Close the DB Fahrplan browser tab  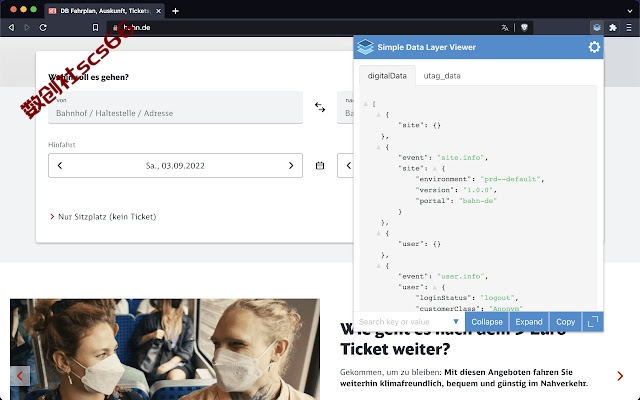(x=158, y=11)
